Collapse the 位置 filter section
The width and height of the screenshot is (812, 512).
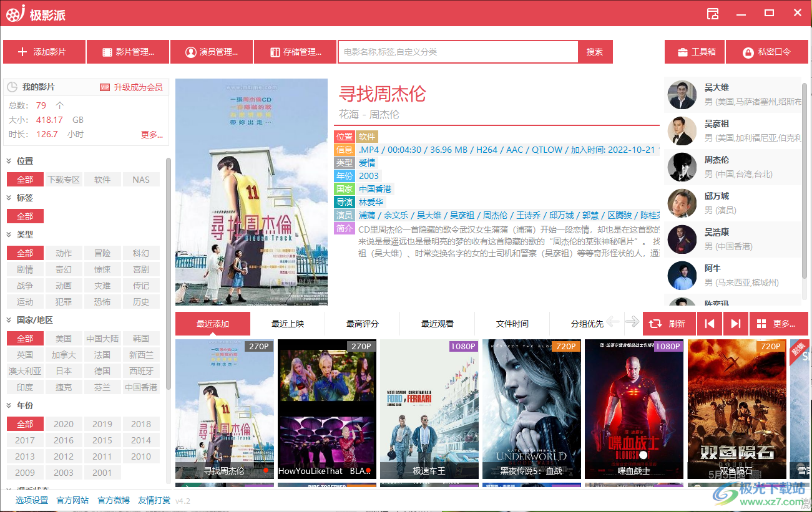(x=10, y=161)
